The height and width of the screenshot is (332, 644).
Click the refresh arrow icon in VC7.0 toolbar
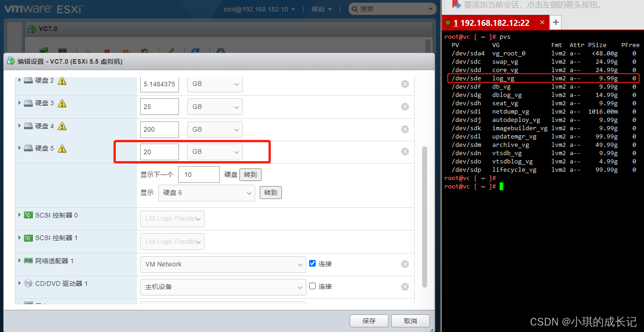[196, 52]
